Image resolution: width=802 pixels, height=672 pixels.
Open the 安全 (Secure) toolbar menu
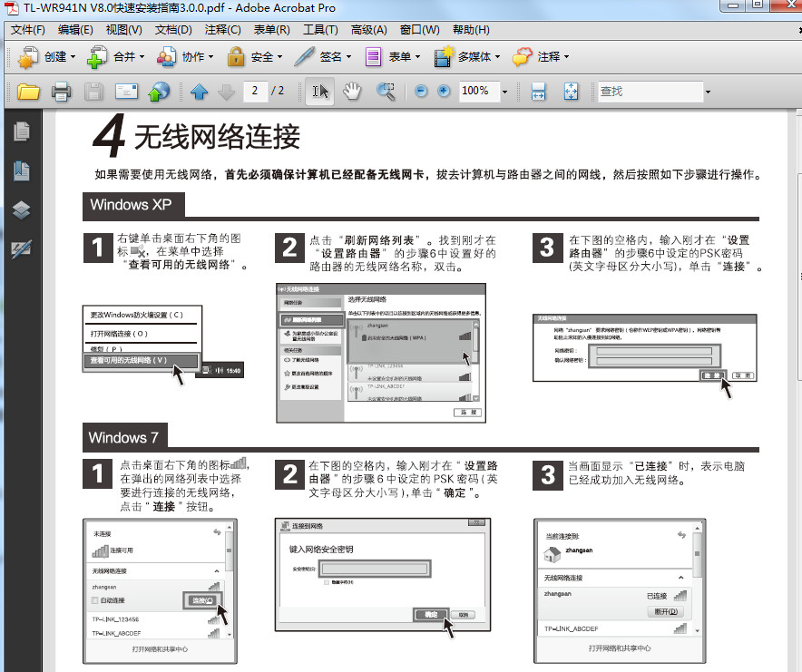pos(254,57)
